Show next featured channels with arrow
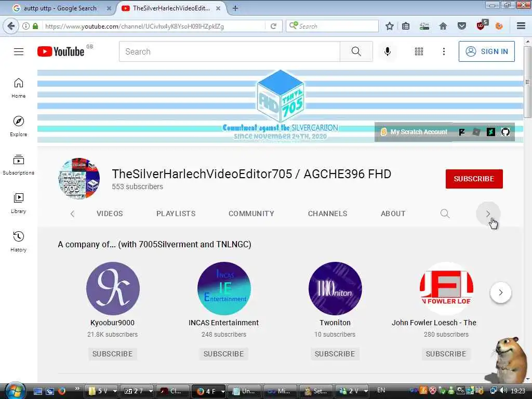The image size is (532, 399). [x=500, y=292]
